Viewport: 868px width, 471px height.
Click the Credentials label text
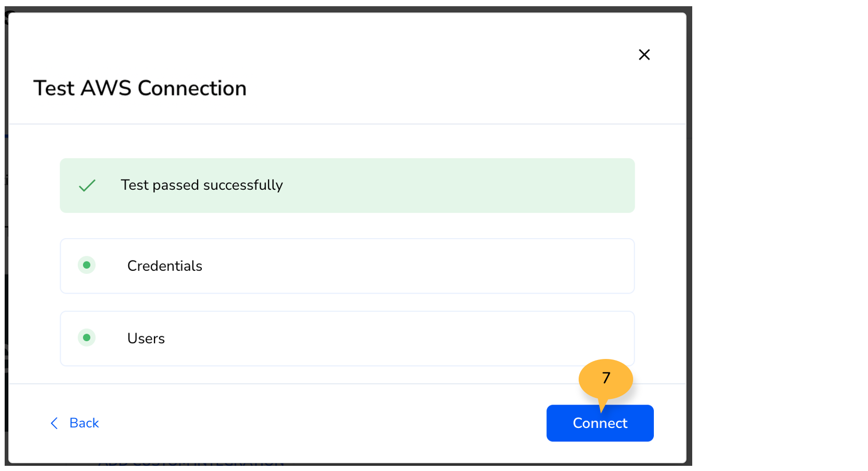[165, 266]
